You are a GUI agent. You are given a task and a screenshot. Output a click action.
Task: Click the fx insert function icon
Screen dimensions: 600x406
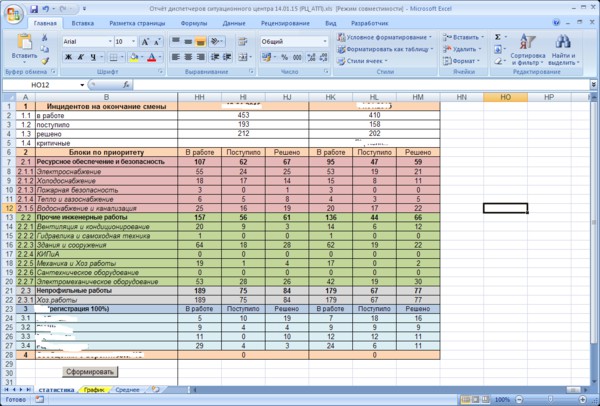(x=126, y=85)
